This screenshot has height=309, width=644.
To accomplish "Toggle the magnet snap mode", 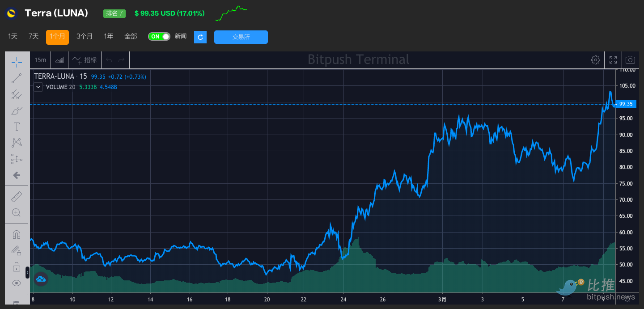I will [17, 234].
